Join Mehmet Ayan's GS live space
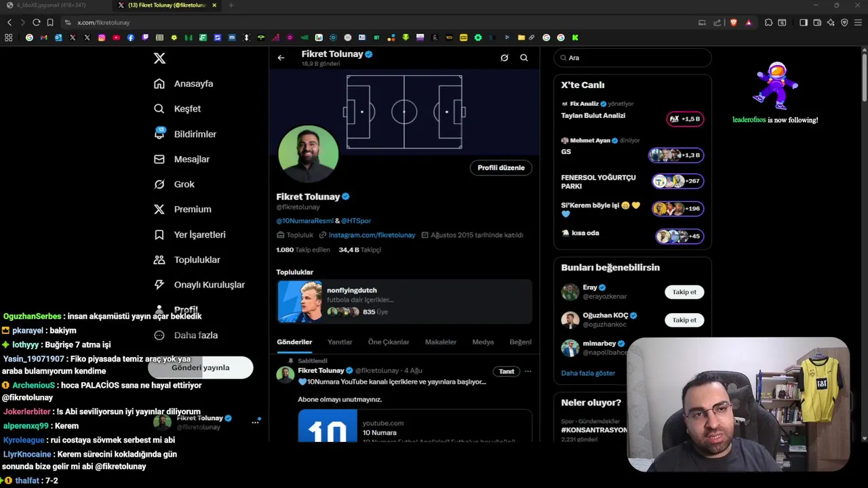 click(x=676, y=155)
